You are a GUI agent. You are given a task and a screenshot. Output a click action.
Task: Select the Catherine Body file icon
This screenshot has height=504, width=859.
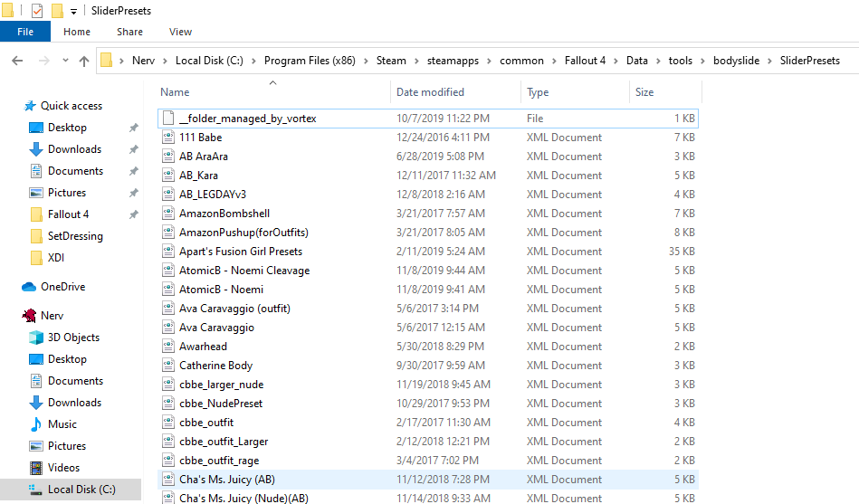(x=168, y=366)
